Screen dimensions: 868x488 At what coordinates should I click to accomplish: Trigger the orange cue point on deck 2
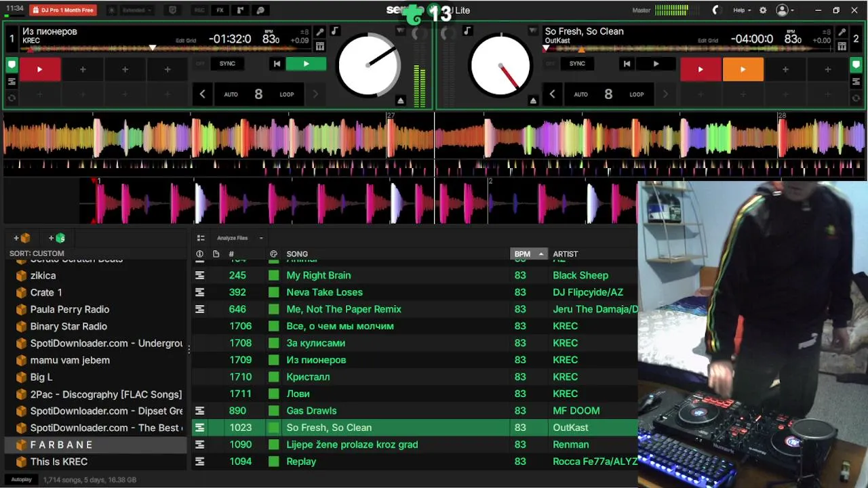coord(743,69)
